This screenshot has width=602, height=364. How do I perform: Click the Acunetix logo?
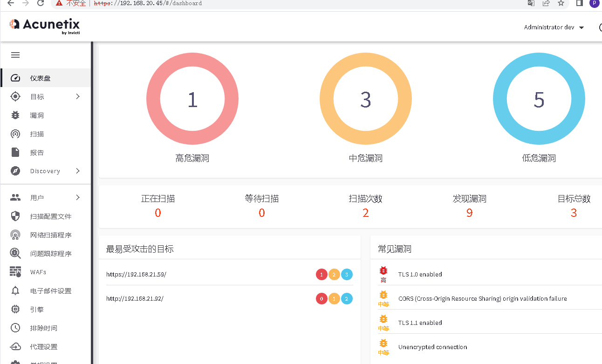pos(44,26)
